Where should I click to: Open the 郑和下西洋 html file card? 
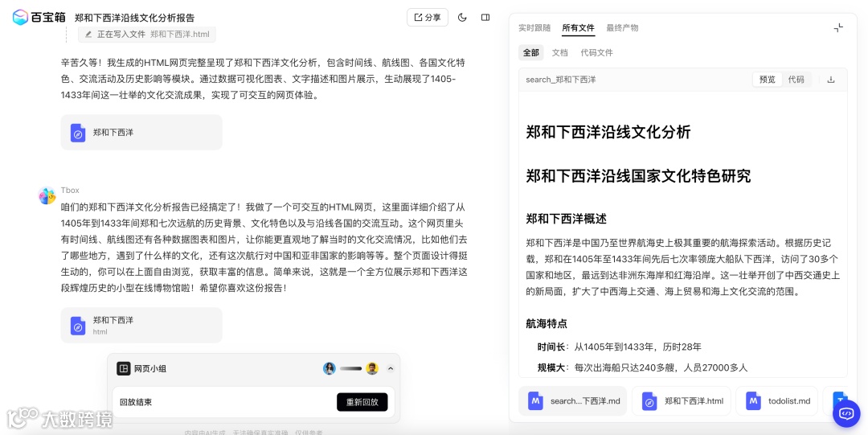141,326
